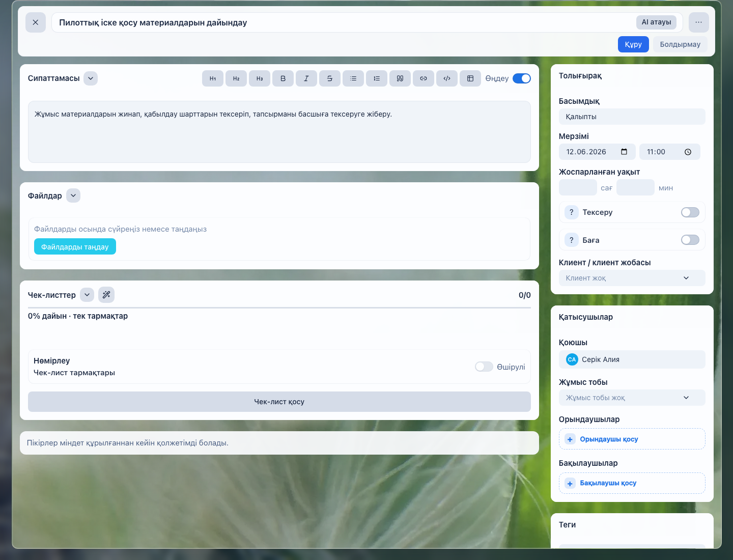Collapse the Файлдар section

click(73, 195)
